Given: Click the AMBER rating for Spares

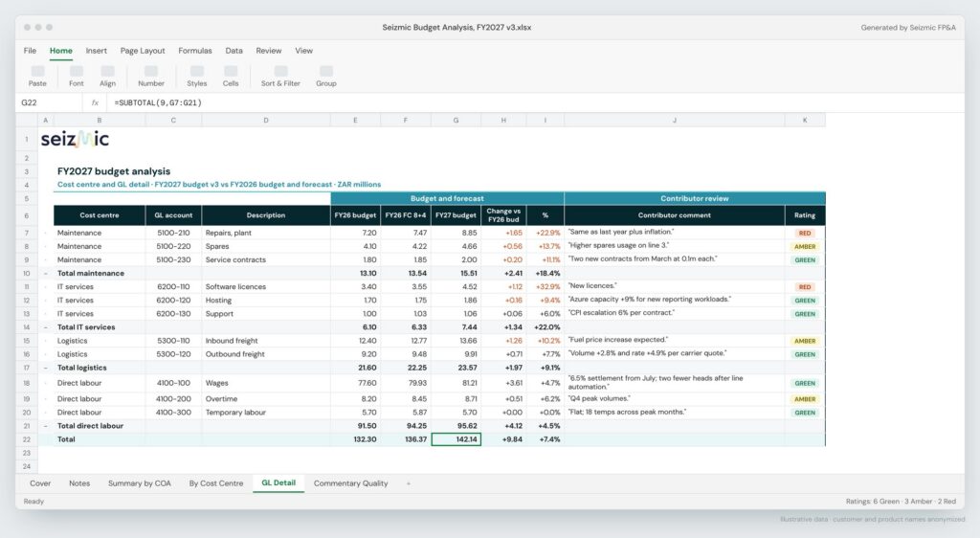Looking at the screenshot, I should 804,247.
